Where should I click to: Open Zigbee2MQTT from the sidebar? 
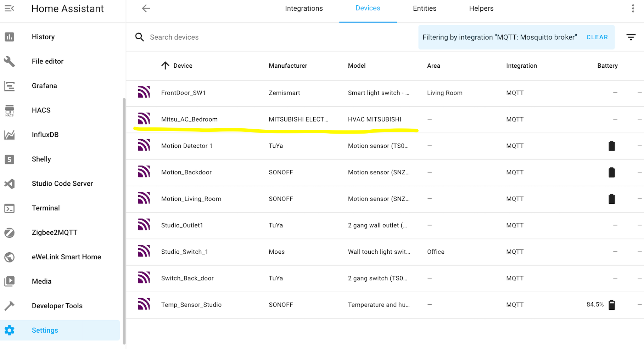coord(54,232)
